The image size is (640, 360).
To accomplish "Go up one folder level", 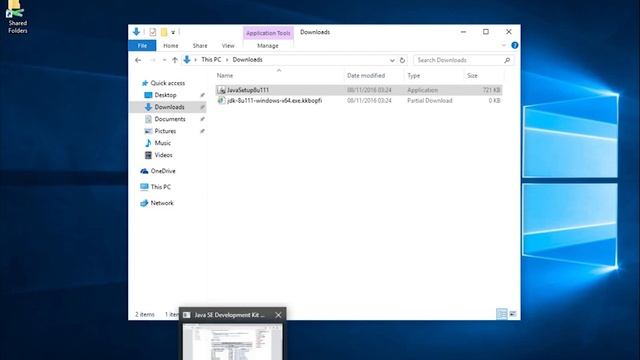I will [175, 60].
